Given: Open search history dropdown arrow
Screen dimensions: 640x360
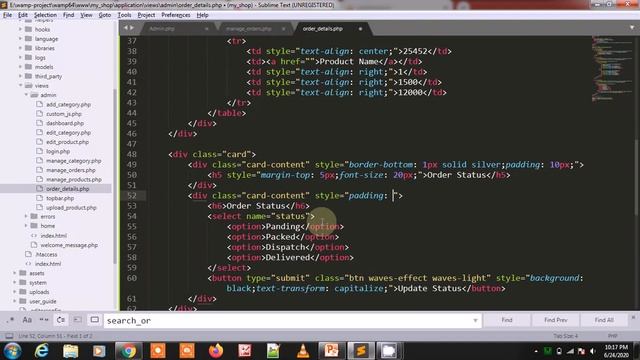Looking at the screenshot, I should pos(475,320).
